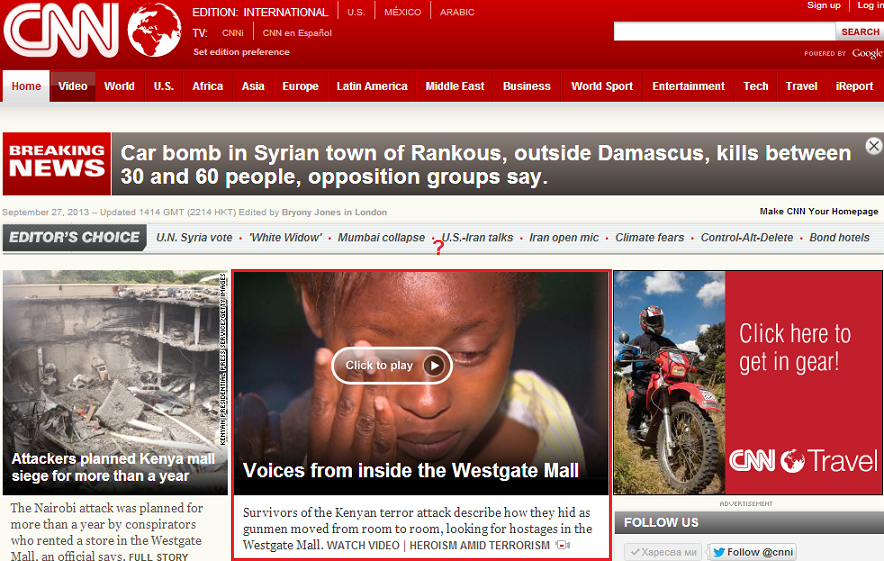Select the Asia tab
This screenshot has height=561, width=884.
pyautogui.click(x=253, y=86)
